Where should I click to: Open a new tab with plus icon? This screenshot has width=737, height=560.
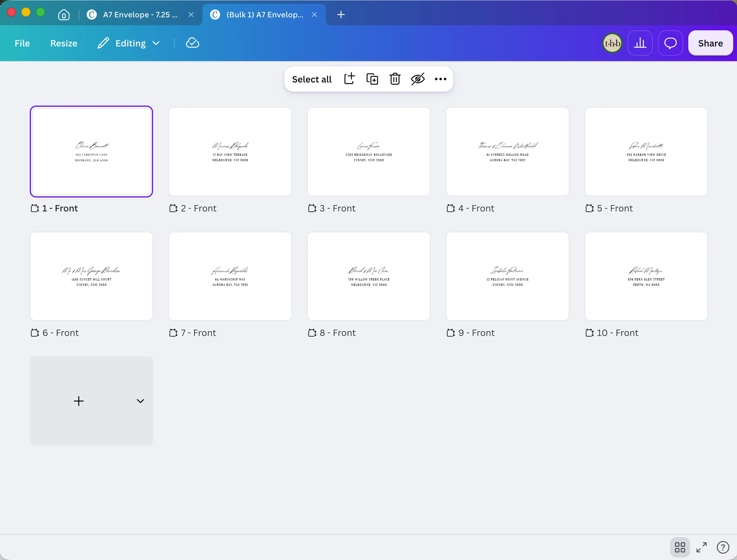pos(341,15)
